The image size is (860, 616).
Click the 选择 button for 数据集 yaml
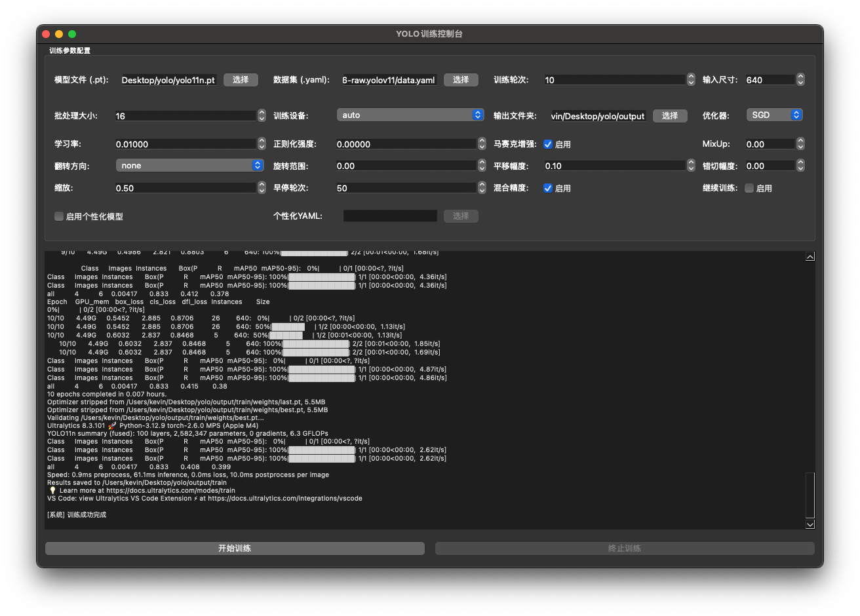(461, 80)
